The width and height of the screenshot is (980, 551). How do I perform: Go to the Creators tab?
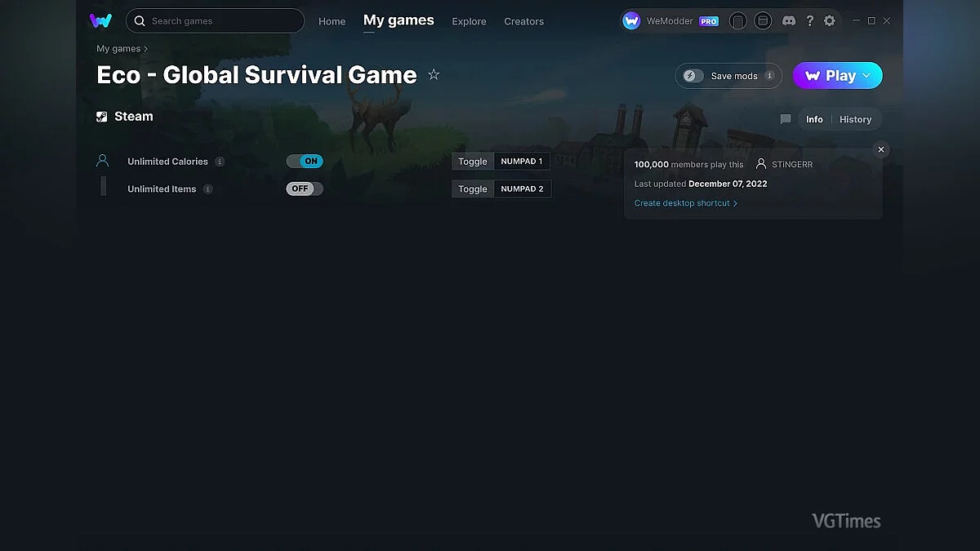point(523,21)
